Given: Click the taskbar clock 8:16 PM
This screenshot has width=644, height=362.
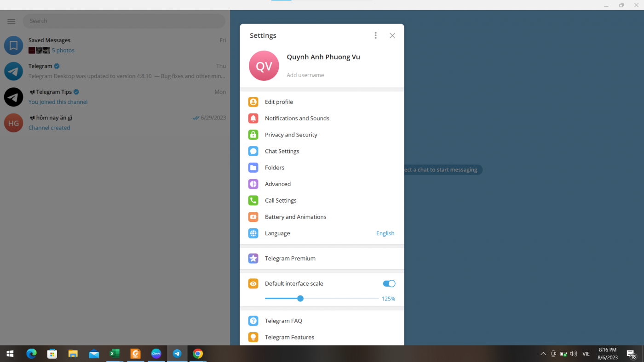Looking at the screenshot, I should [x=608, y=350].
